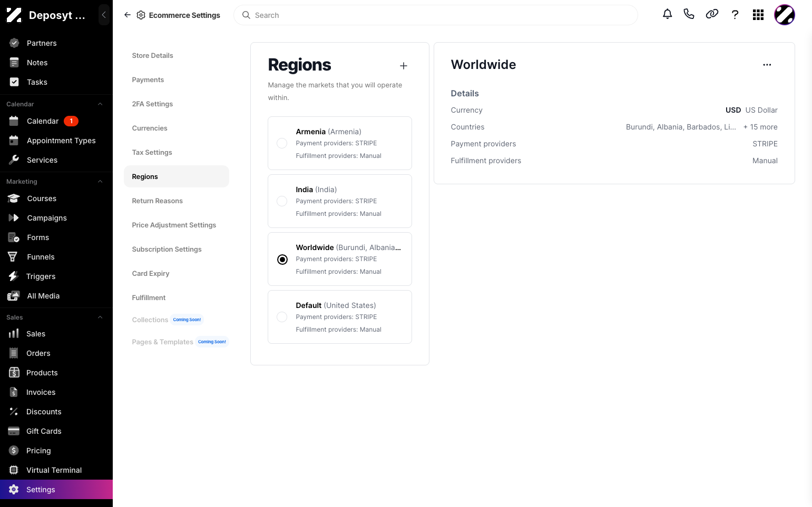Open the Triggers lightning icon
The width and height of the screenshot is (812, 507).
point(13,276)
